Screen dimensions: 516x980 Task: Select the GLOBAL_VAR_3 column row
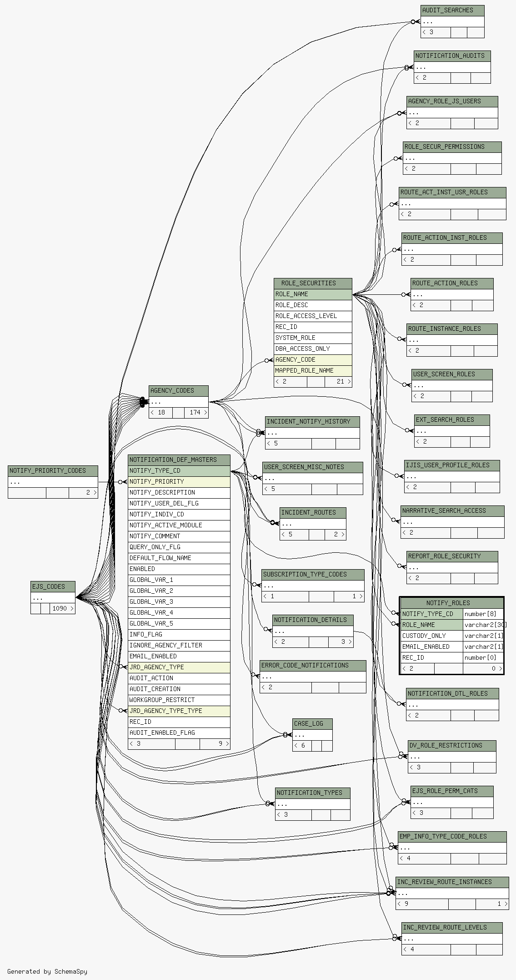pos(179,602)
